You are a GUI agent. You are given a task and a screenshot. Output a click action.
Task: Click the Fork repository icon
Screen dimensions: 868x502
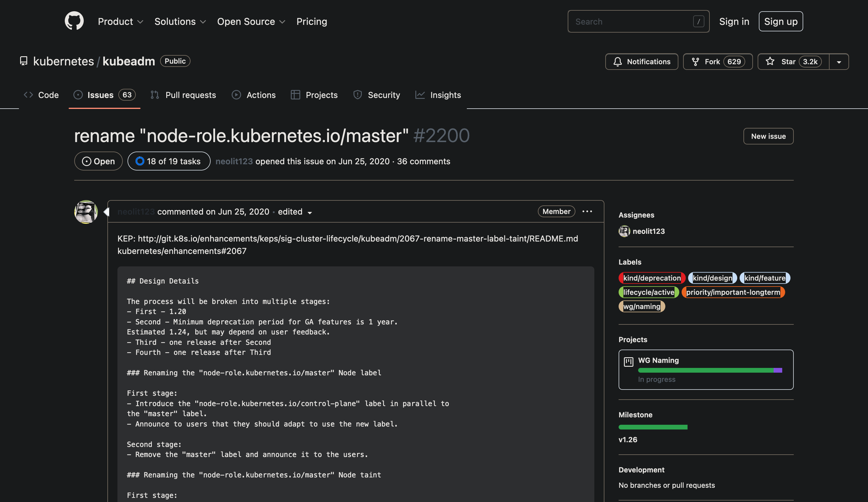[696, 62]
